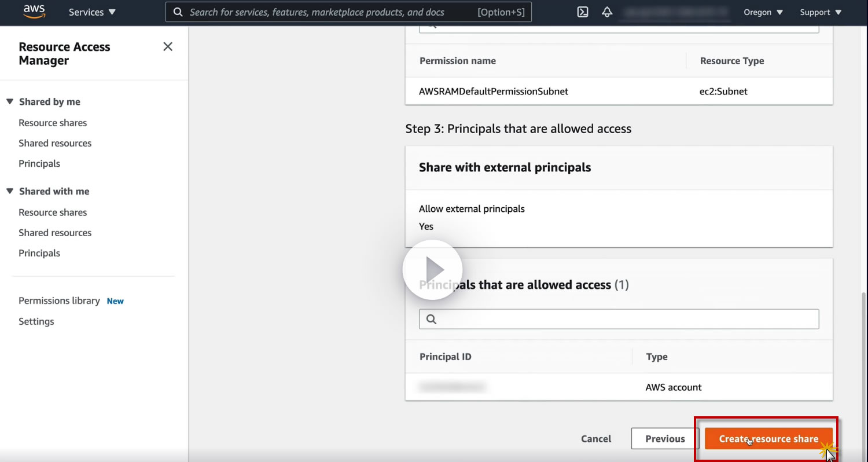Click Create resource share
The height and width of the screenshot is (462, 868).
[768, 439]
